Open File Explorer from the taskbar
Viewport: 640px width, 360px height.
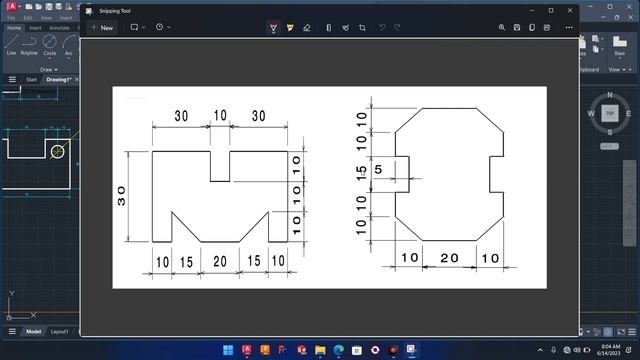pyautogui.click(x=320, y=350)
